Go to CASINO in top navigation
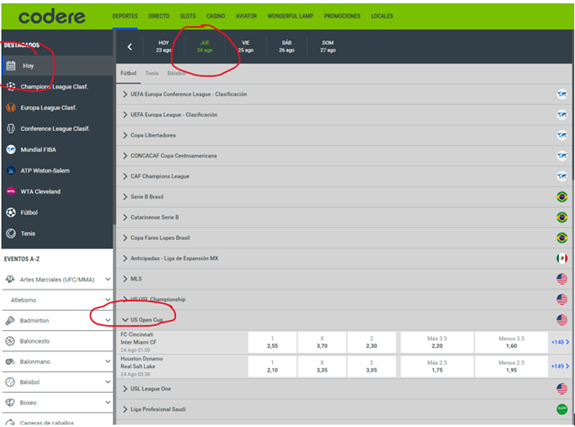 (216, 16)
